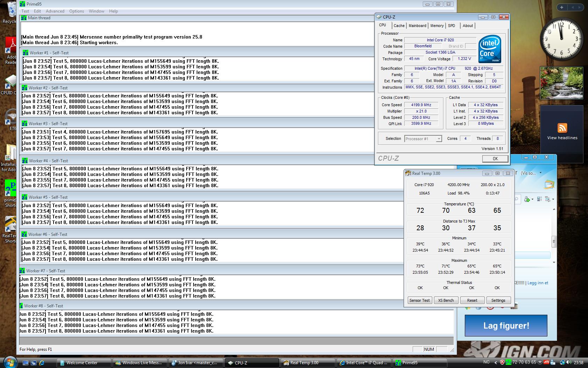Open the Add contact dropdown arrow in Messenger
This screenshot has width=588, height=368.
pyautogui.click(x=532, y=199)
